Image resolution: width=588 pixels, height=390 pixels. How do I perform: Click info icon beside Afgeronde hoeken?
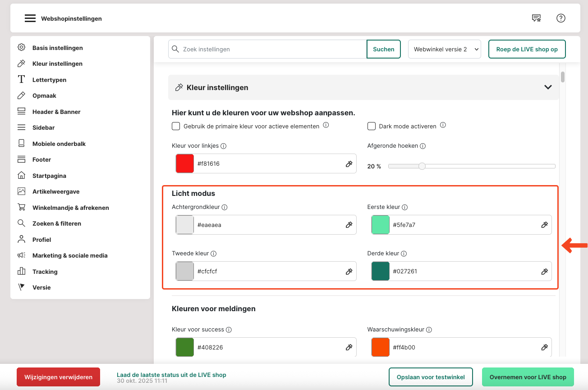click(423, 146)
